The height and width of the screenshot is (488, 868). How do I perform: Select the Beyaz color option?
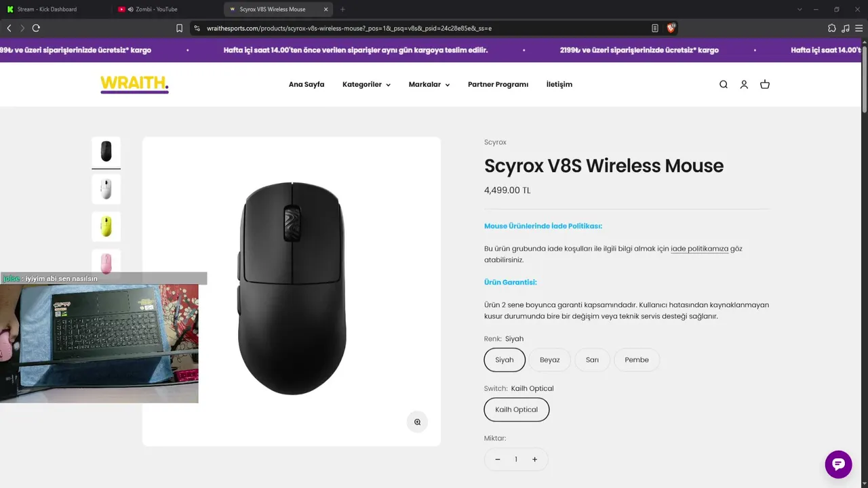[550, 360]
